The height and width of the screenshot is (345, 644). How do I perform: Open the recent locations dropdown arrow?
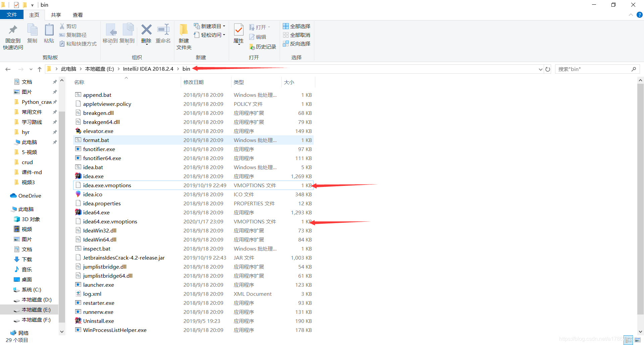[31, 69]
